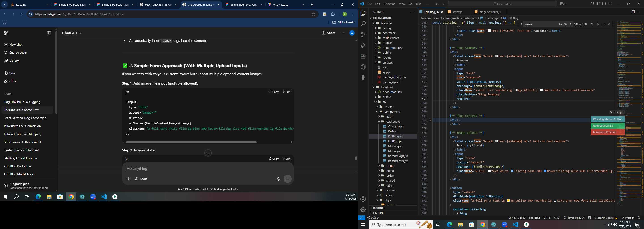Switch to the Vite + React Chrome tab
Screen dimensions: 644x229
[x=286, y=5]
